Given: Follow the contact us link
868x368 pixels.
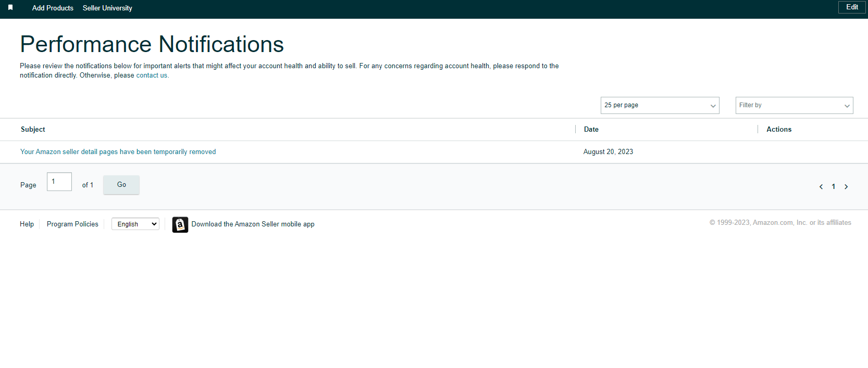Looking at the screenshot, I should [x=152, y=75].
